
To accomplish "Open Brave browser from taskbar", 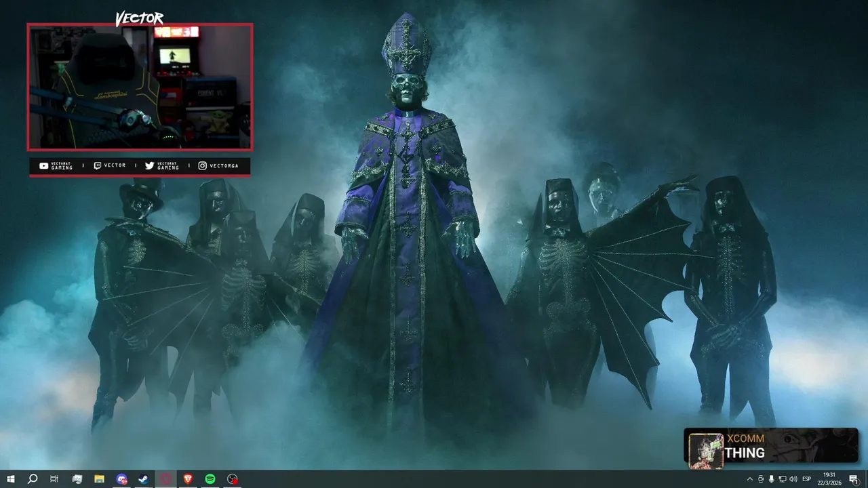I will point(188,479).
